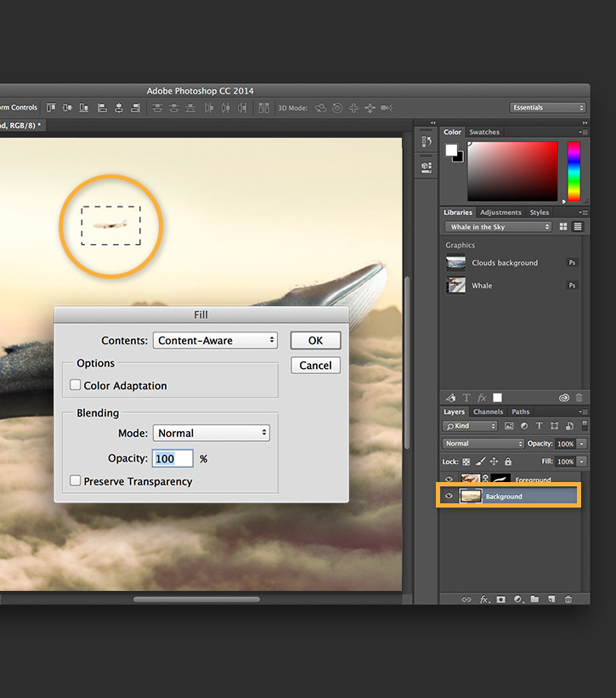The width and height of the screenshot is (616, 698).
Task: Switch to the Swatches tab
Action: pos(484,132)
